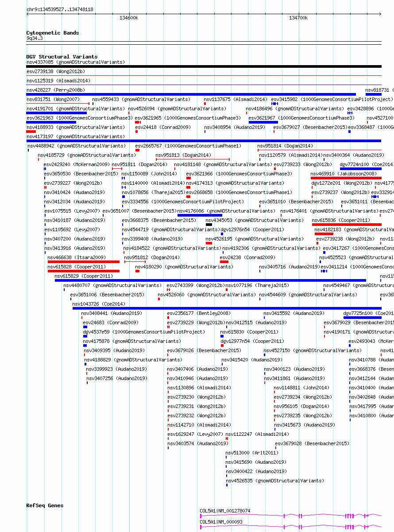Click the nsv1148811 (John2014) label
394x532 pixels.
301,388
